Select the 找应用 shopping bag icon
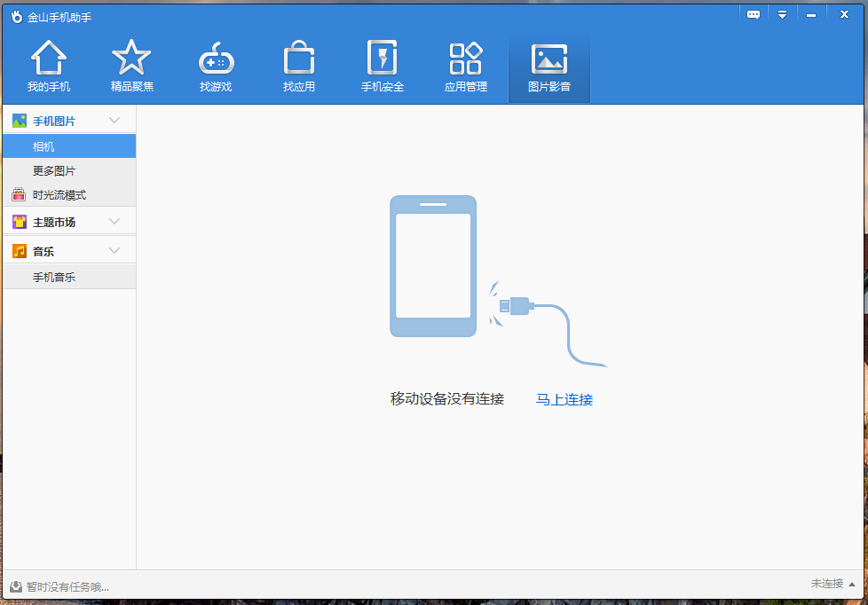868x605 pixels. pos(299,59)
